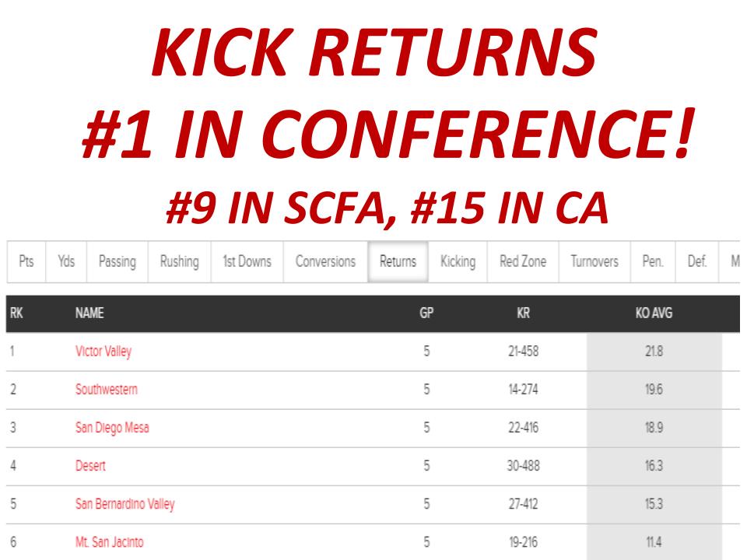Click the active Returns tab
Viewport: 747px width, 560px height.
pyautogui.click(x=398, y=261)
